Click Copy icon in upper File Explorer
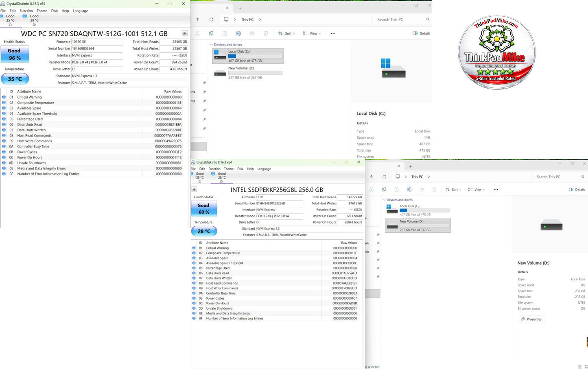Viewport: 588px width, 369px height. (211, 33)
